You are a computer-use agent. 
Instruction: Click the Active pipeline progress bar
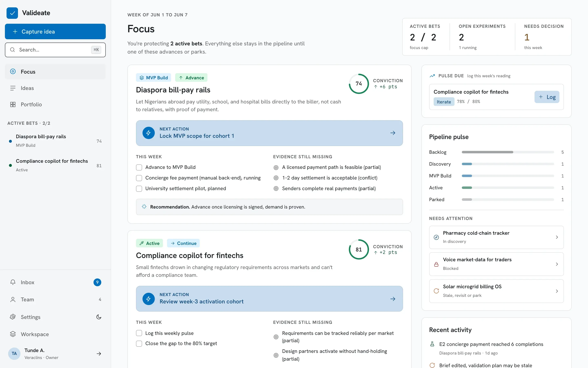point(508,188)
